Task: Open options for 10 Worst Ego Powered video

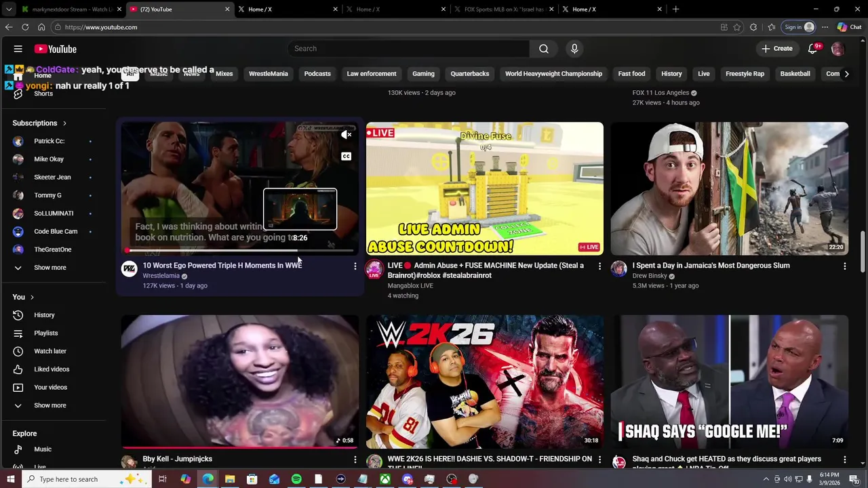Action: [x=355, y=266]
